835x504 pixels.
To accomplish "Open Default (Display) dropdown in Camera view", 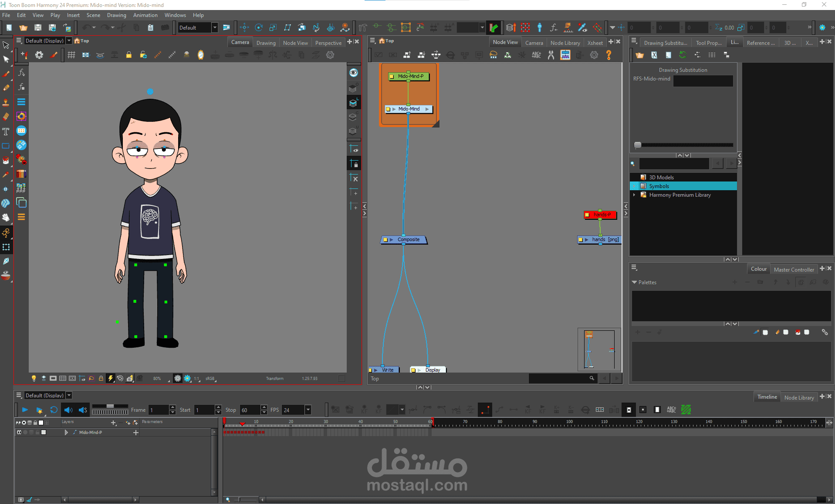I will pyautogui.click(x=69, y=40).
